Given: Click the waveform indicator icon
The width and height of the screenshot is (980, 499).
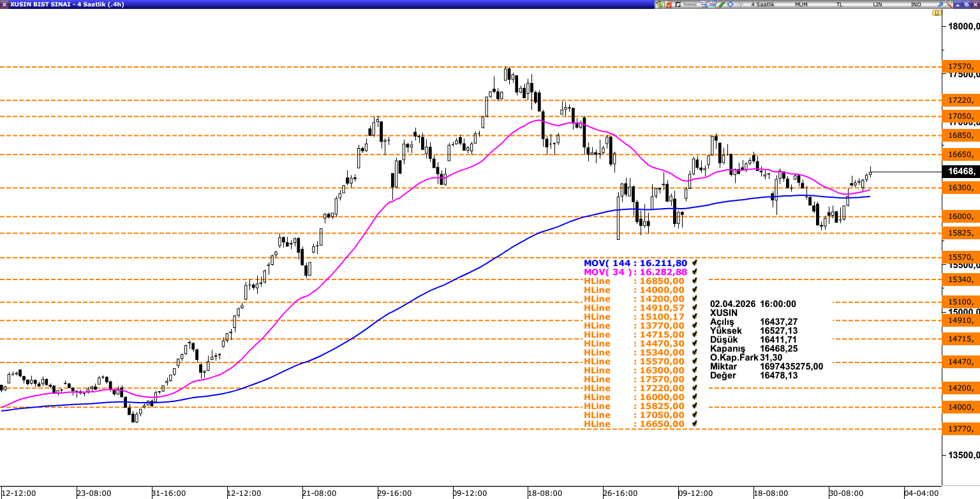Looking at the screenshot, I should tap(739, 4).
